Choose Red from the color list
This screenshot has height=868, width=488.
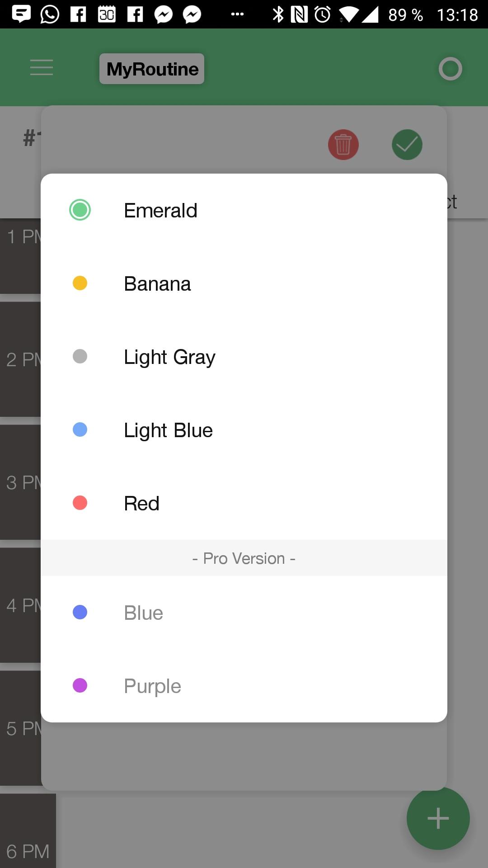point(244,503)
